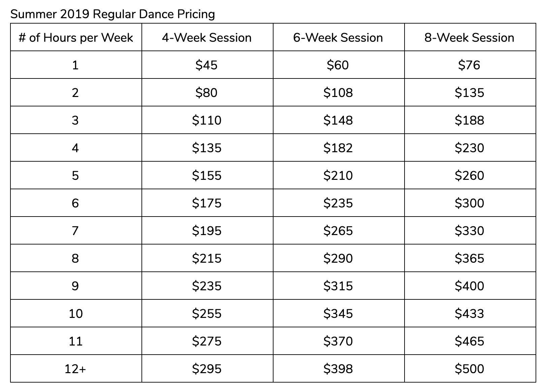Select the $45 price cell
Screen dimensions: 545x392
coord(207,65)
